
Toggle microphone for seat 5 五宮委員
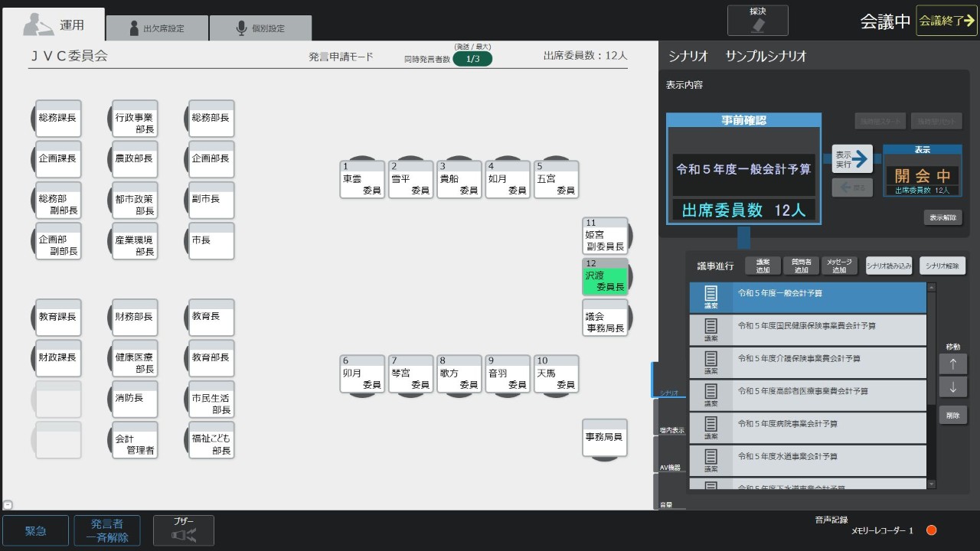[x=557, y=179]
